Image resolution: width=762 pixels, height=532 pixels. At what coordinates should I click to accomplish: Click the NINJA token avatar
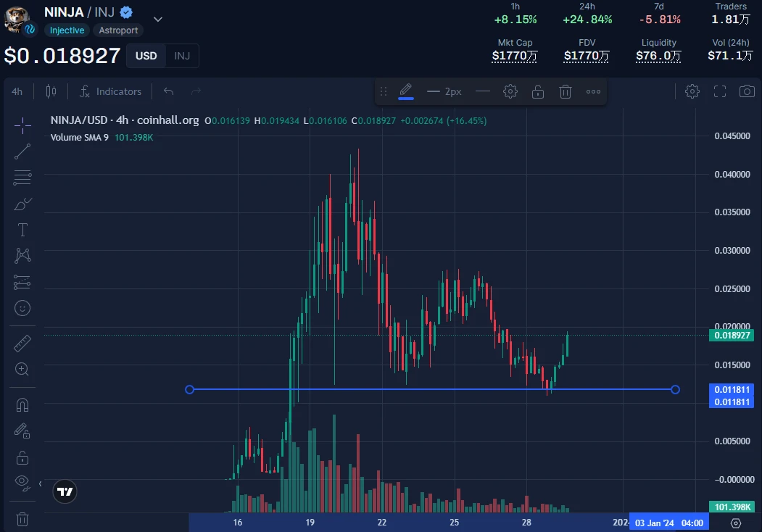click(x=17, y=20)
